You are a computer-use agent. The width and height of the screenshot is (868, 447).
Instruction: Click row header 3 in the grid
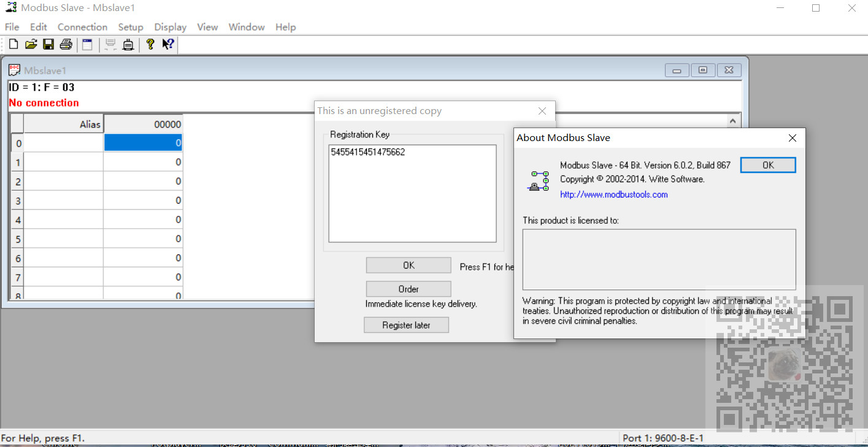[x=18, y=201]
